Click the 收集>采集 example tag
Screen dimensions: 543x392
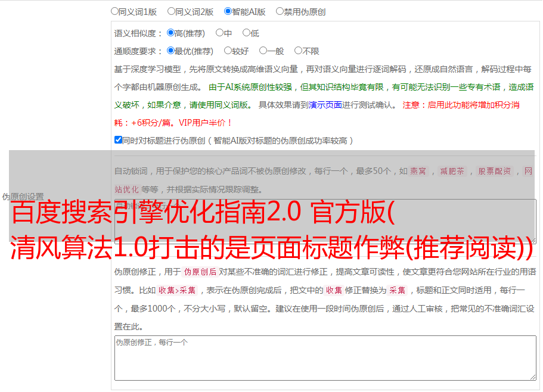(177, 290)
